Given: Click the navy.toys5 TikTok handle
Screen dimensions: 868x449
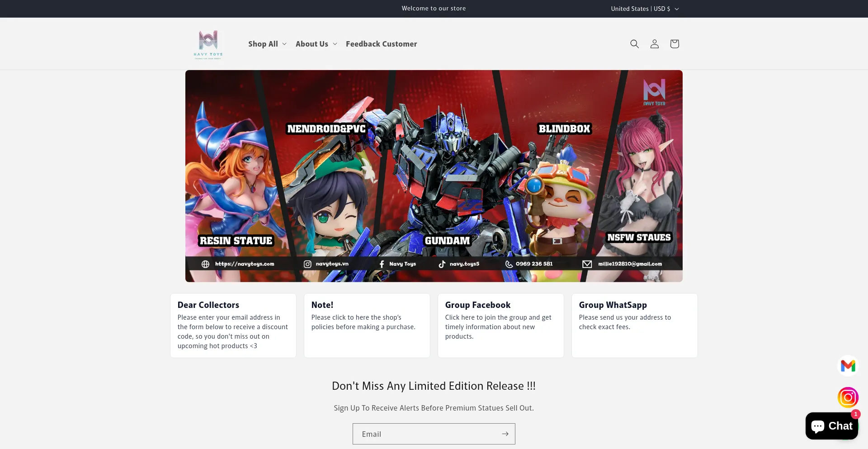Looking at the screenshot, I should [x=465, y=264].
